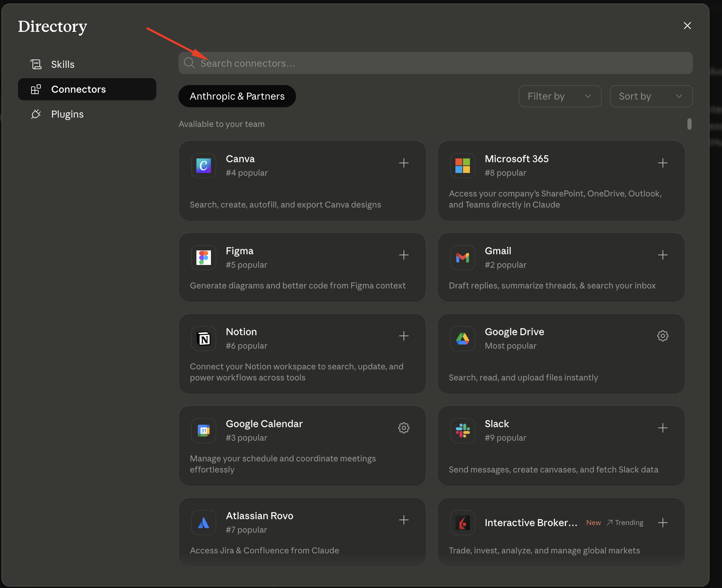Image resolution: width=722 pixels, height=588 pixels.
Task: Click 'Send messages, create canvases' description
Action: 553,469
